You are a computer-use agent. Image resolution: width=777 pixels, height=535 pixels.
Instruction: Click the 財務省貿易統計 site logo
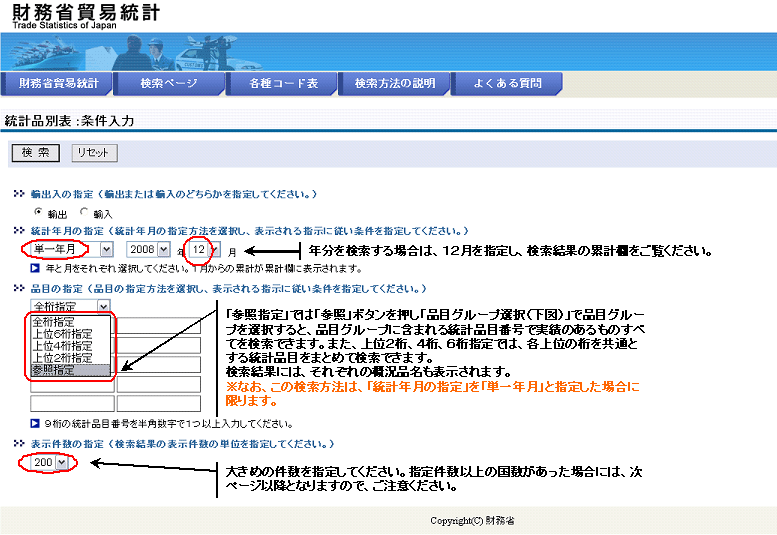click(x=85, y=15)
